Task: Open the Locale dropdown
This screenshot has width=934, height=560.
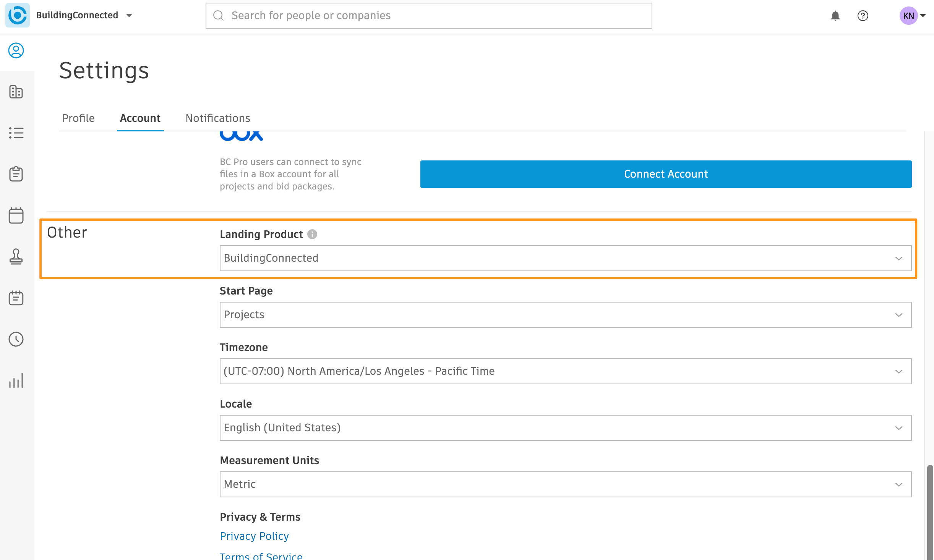Action: point(566,428)
